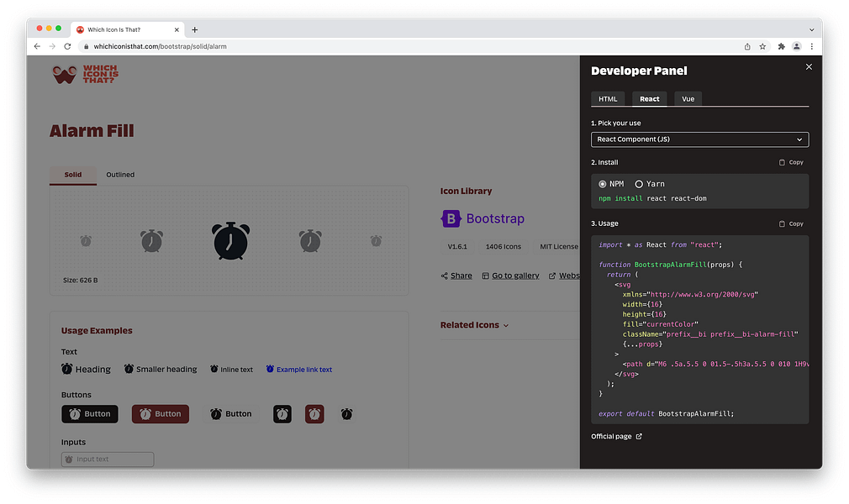Viewport: 849px width, 504px height.
Task: Close the Developer Panel
Action: pyautogui.click(x=809, y=66)
